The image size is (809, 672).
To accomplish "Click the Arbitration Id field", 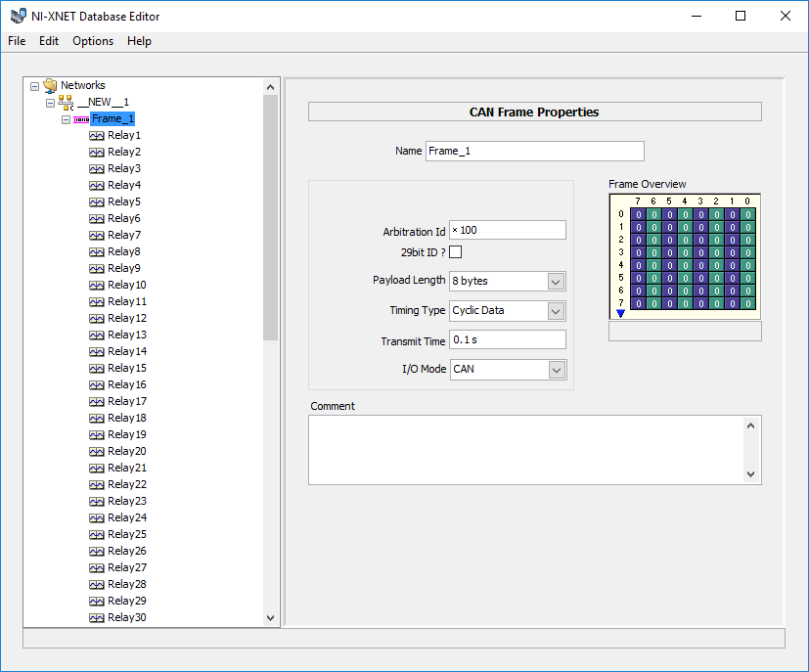I will pos(508,230).
